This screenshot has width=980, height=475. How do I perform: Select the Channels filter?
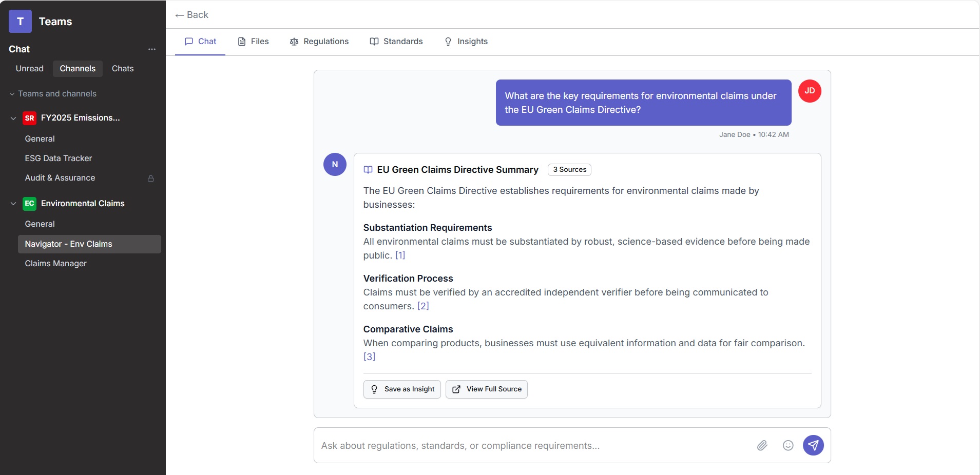pos(78,69)
